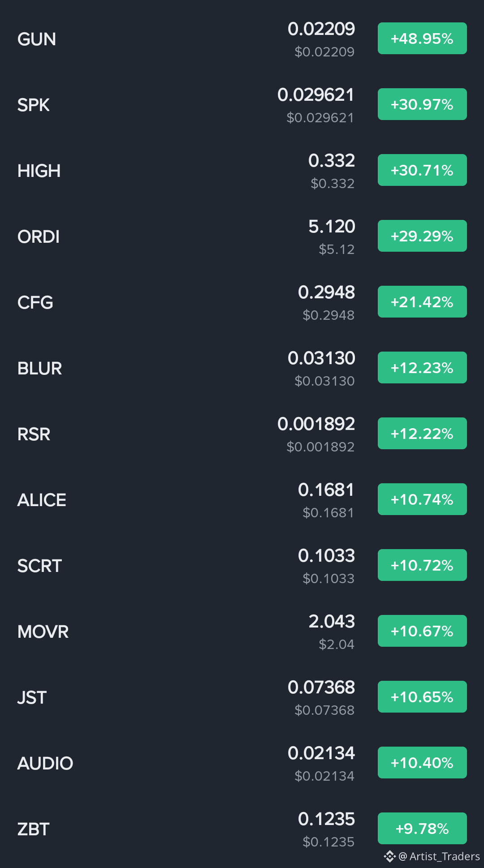This screenshot has height=868, width=484.
Task: Open the @Artist_Traders watermark link
Action: (439, 856)
